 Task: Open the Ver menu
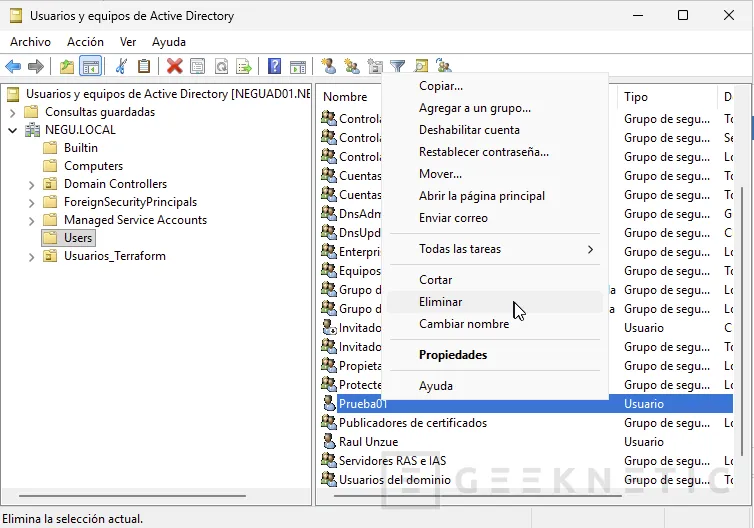coord(128,42)
